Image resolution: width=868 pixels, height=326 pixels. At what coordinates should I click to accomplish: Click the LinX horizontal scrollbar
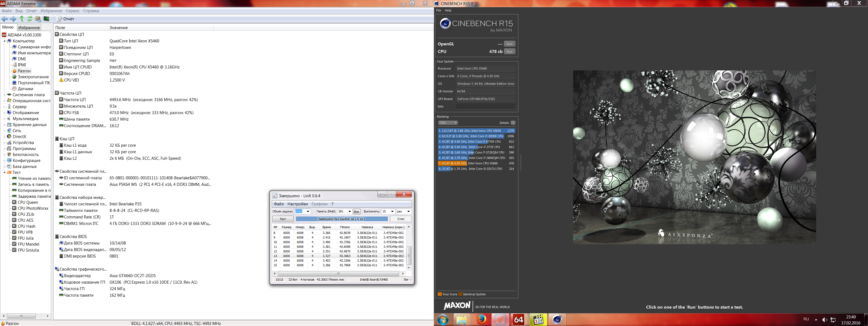[338, 274]
